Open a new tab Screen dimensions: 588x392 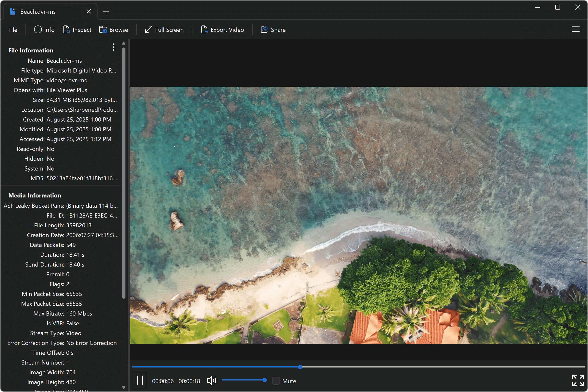click(106, 11)
